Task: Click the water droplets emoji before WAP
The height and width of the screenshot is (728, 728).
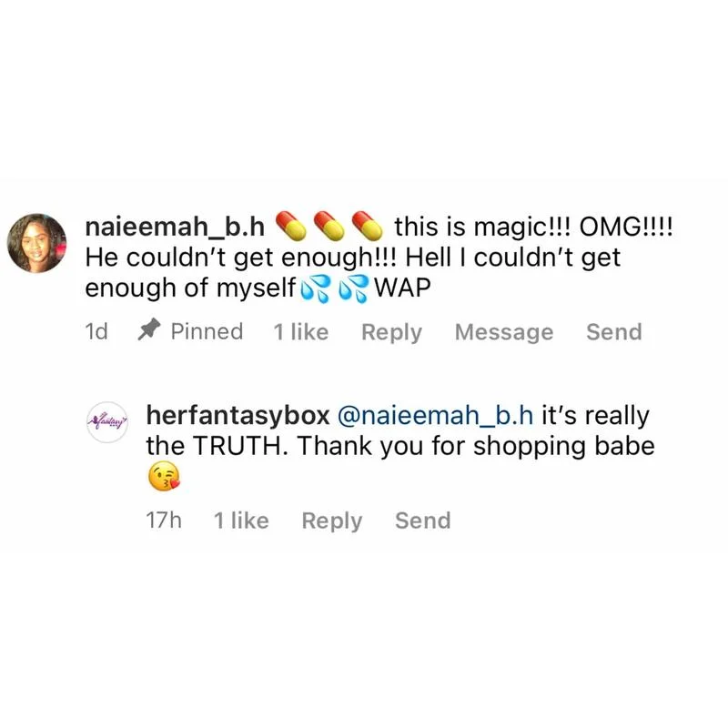Action: 353,288
